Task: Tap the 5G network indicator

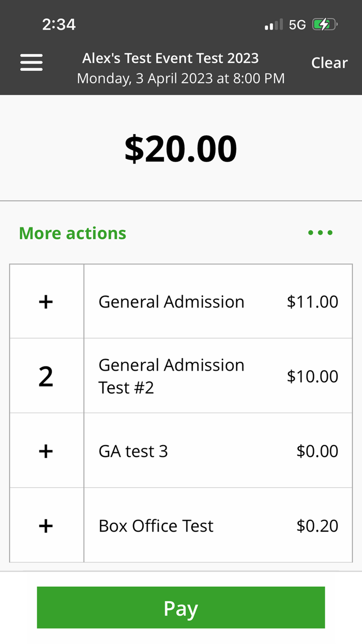Action: (x=297, y=24)
